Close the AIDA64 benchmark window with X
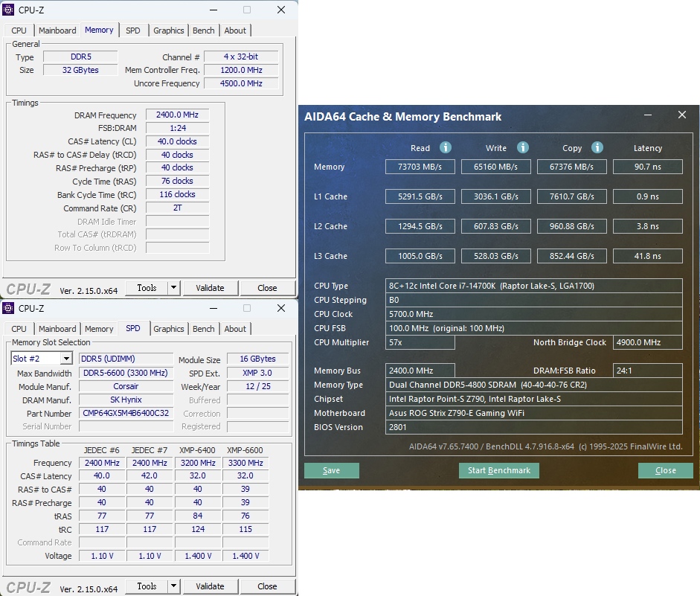The image size is (700, 596). point(681,115)
